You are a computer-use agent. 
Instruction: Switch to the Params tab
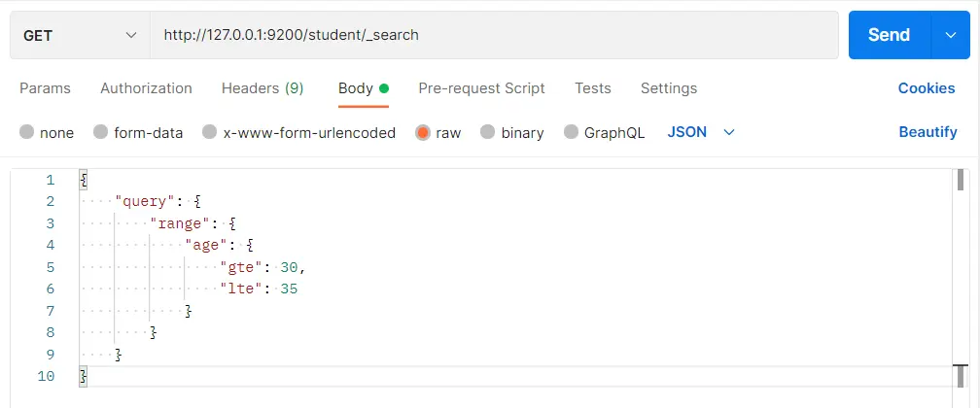click(45, 88)
